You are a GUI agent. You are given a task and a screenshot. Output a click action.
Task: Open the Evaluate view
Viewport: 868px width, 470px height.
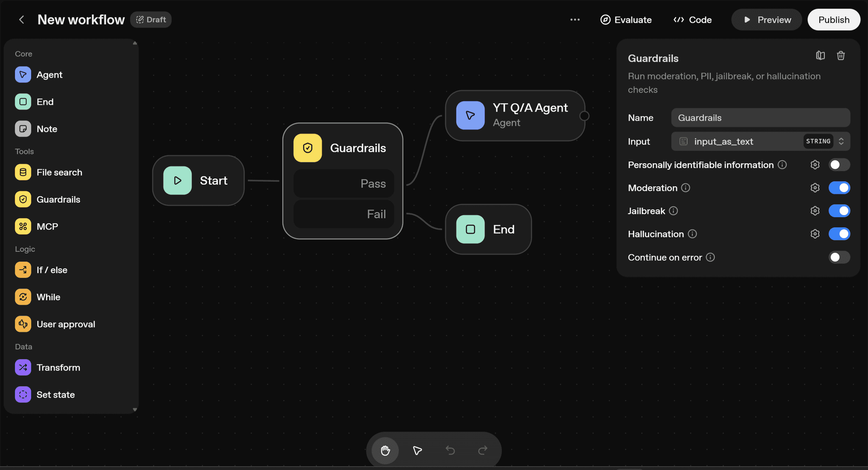(626, 20)
